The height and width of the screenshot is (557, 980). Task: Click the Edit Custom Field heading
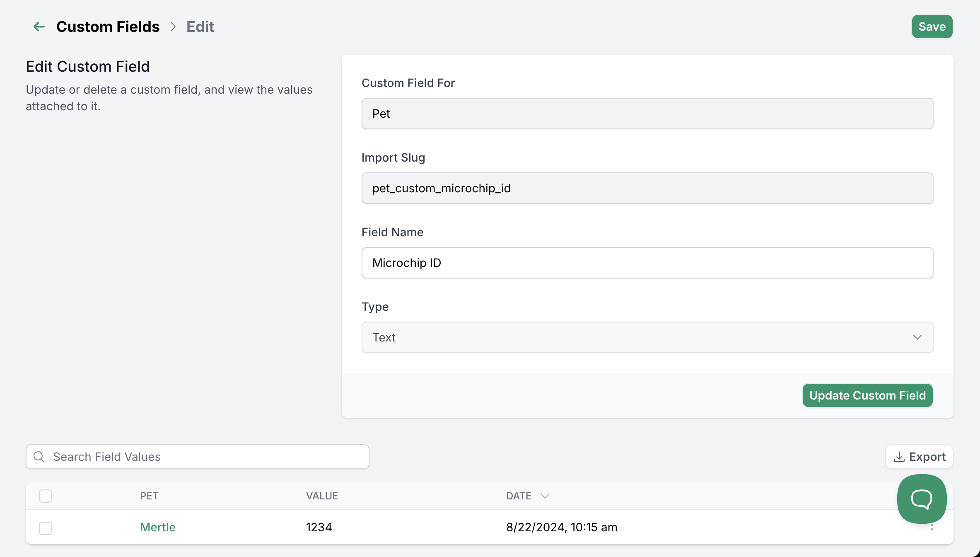coord(88,66)
